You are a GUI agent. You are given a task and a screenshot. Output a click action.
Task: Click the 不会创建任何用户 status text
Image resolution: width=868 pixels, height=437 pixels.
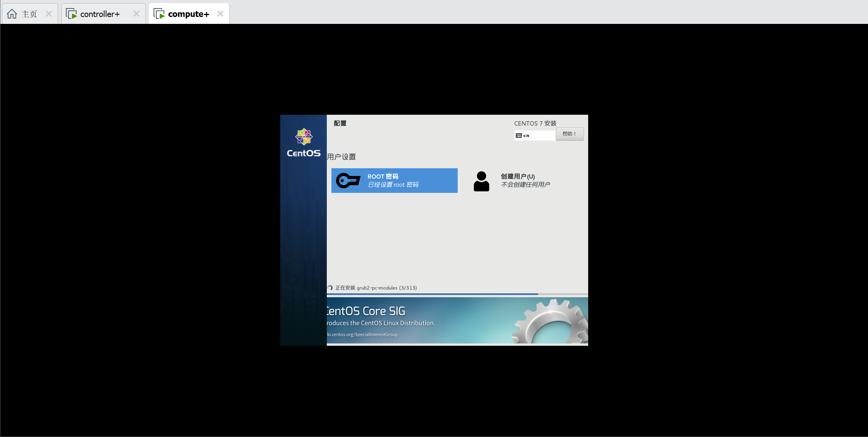pyautogui.click(x=525, y=185)
